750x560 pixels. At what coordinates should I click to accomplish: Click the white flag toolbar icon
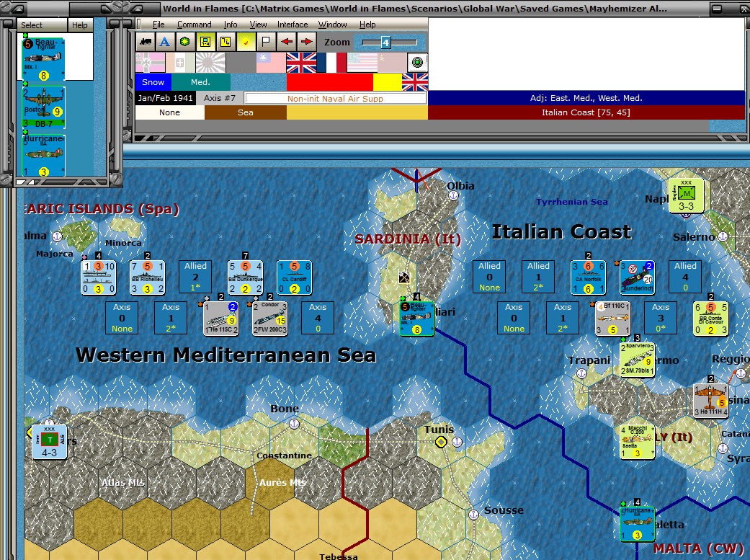tap(265, 42)
